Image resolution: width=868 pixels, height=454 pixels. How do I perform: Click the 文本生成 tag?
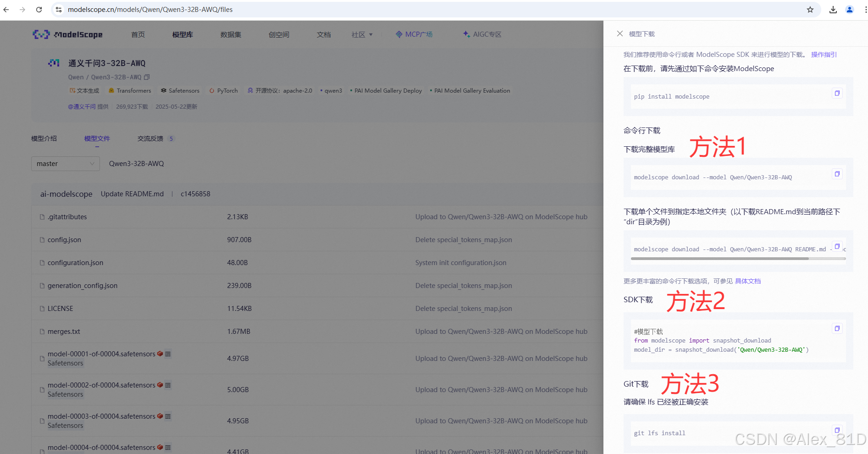[x=84, y=91]
